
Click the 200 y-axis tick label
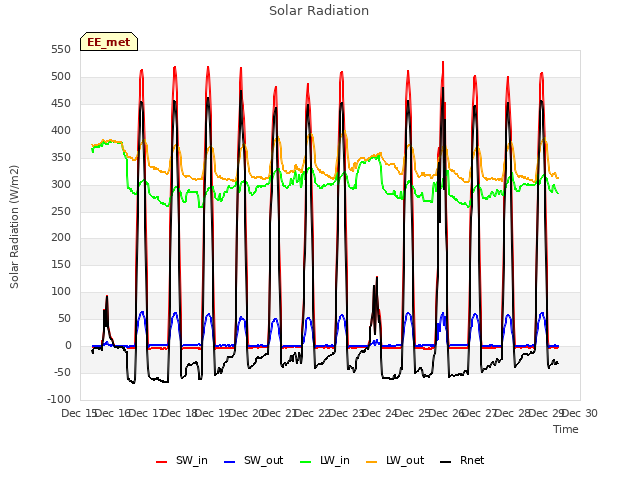[61, 238]
